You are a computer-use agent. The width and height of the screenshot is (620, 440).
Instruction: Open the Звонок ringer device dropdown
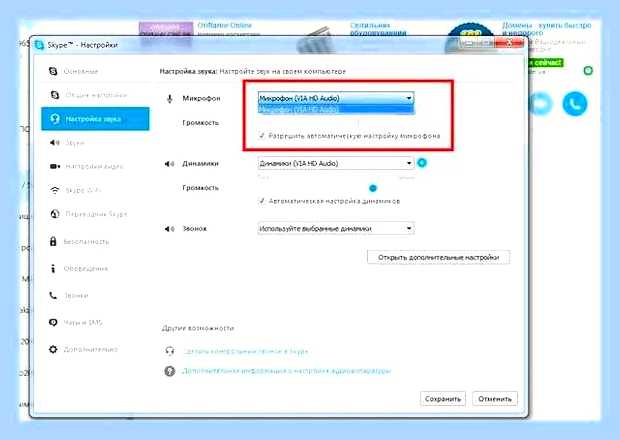(x=336, y=228)
